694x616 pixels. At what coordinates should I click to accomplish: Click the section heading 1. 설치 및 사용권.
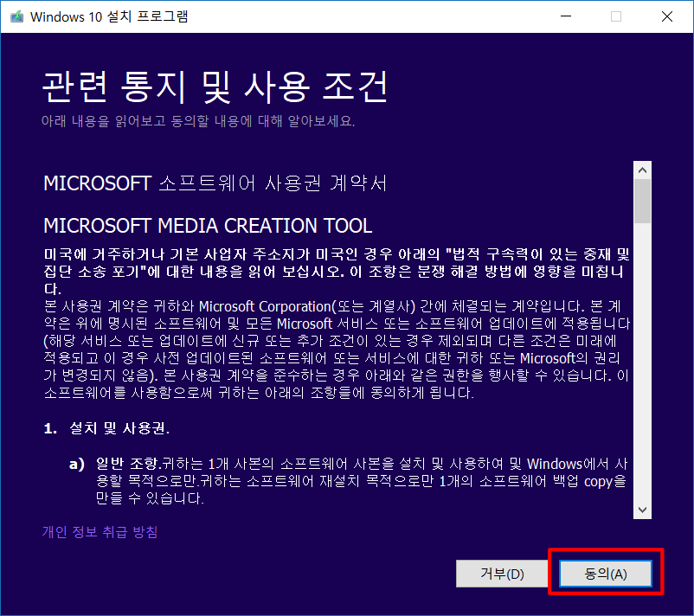point(106,428)
